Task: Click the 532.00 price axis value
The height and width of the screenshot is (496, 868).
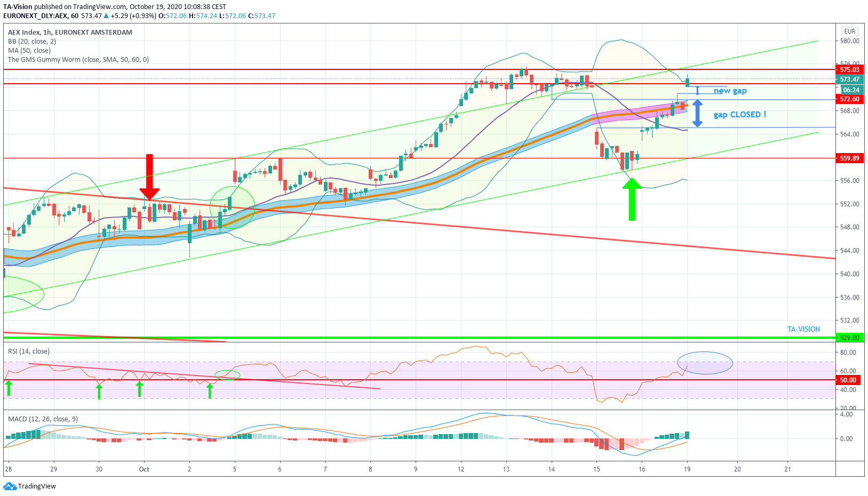Action: click(849, 320)
